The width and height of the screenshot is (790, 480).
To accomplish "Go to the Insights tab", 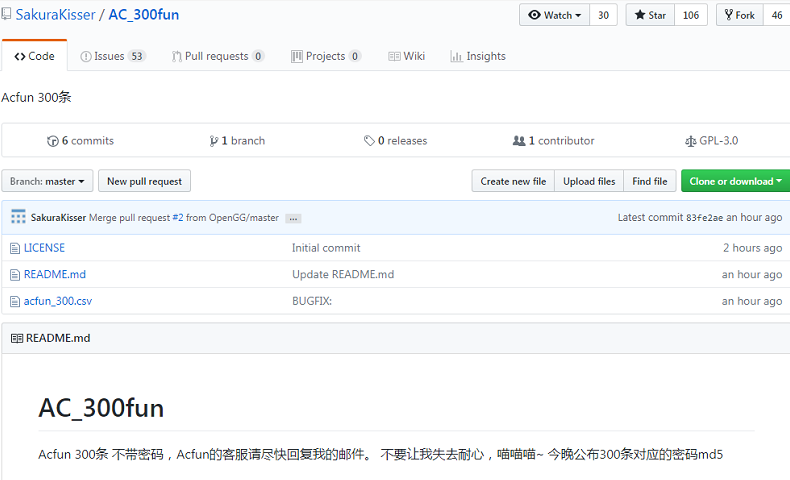I will 478,56.
